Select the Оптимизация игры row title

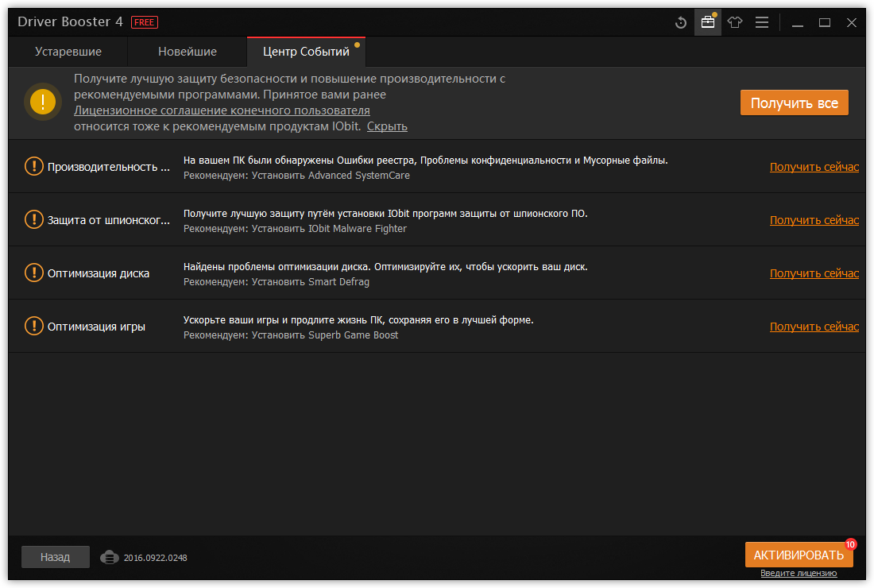[x=96, y=327]
